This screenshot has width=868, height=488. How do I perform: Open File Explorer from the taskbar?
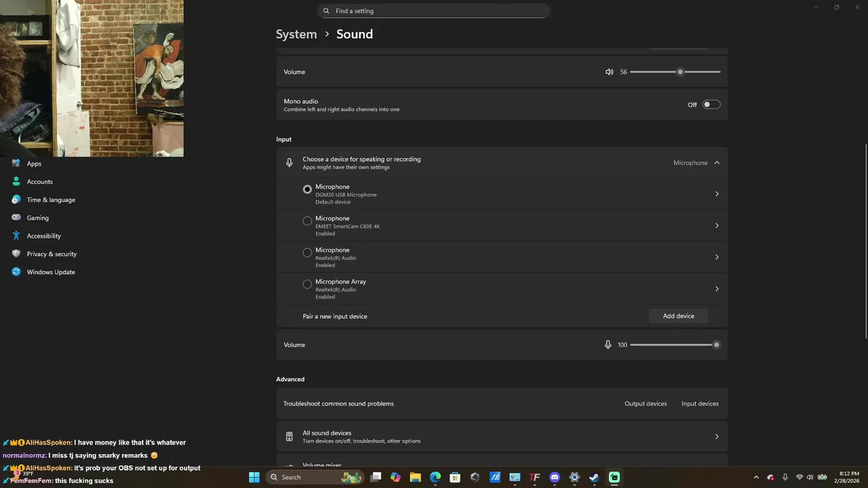tap(416, 477)
